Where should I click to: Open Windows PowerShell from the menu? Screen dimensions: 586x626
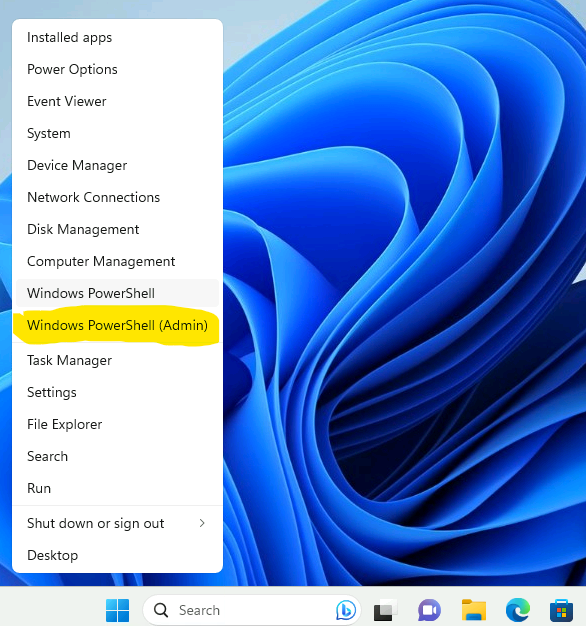pyautogui.click(x=117, y=293)
